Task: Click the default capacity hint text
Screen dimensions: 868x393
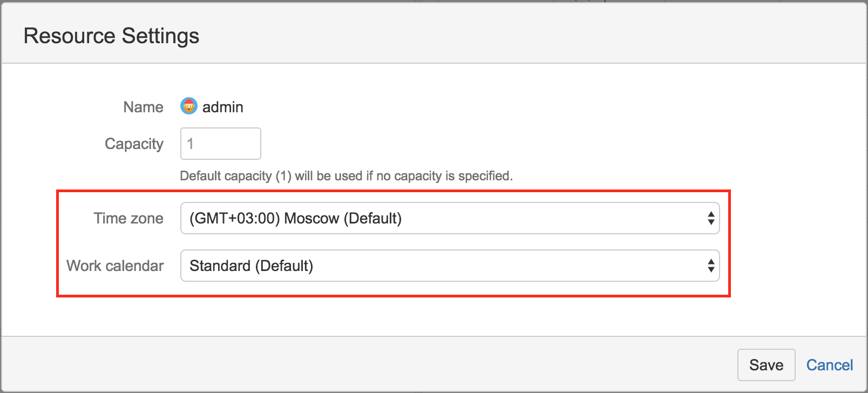Action: point(346,176)
